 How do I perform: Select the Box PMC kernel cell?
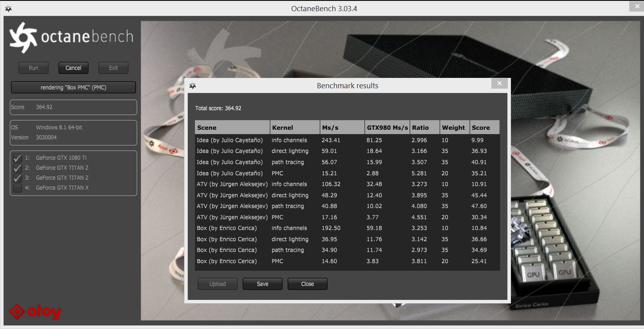pyautogui.click(x=277, y=261)
